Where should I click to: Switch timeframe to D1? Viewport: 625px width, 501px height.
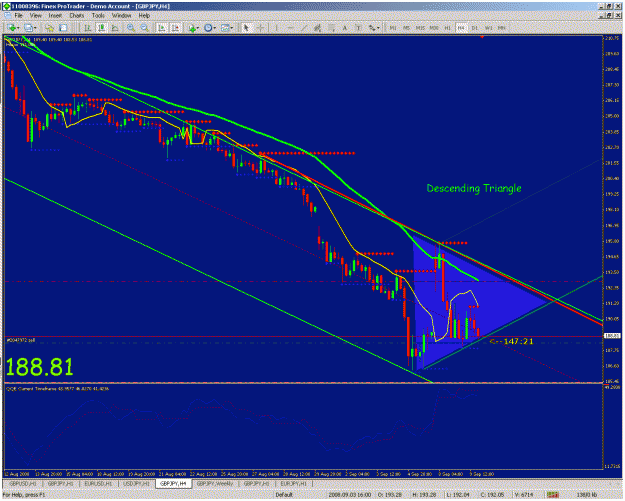click(x=475, y=28)
